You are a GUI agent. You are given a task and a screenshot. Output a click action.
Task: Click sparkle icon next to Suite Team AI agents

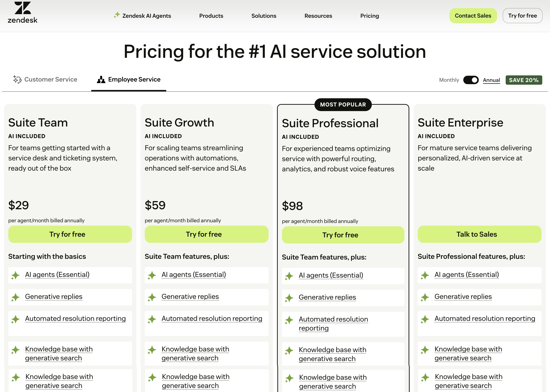(15, 275)
